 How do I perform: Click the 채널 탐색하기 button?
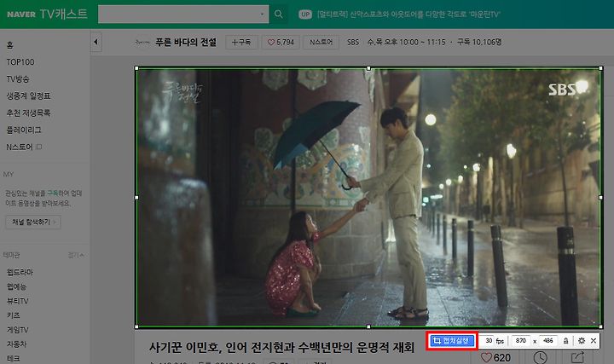click(33, 222)
